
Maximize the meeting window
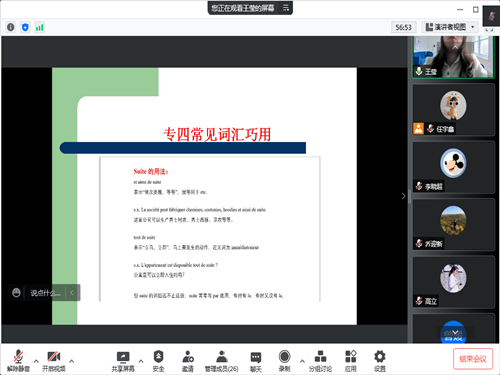(476, 10)
